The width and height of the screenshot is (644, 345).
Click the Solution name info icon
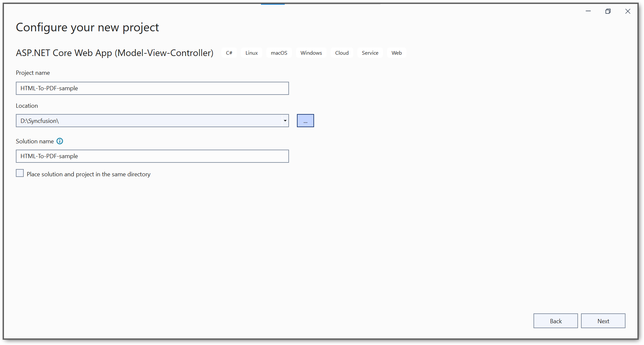click(x=60, y=141)
